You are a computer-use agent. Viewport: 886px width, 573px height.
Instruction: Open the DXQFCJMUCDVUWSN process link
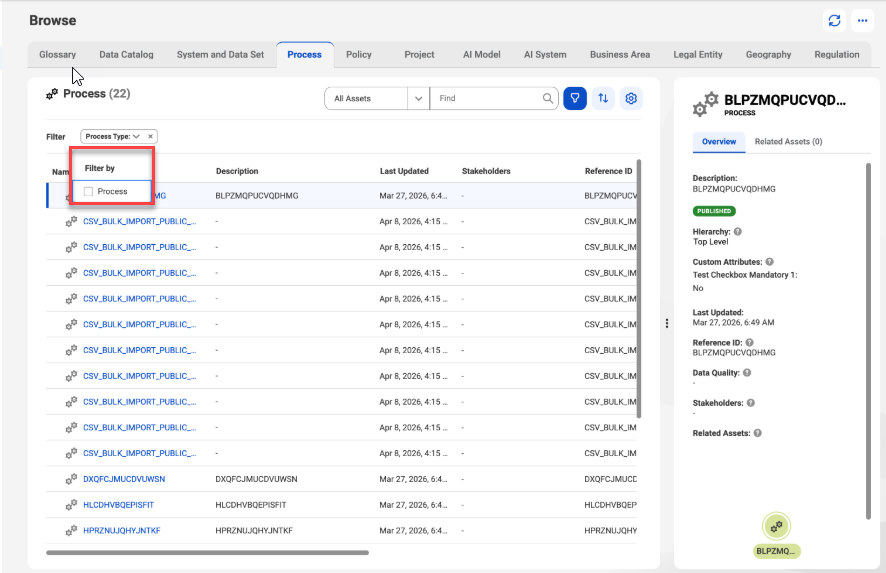pyautogui.click(x=124, y=479)
